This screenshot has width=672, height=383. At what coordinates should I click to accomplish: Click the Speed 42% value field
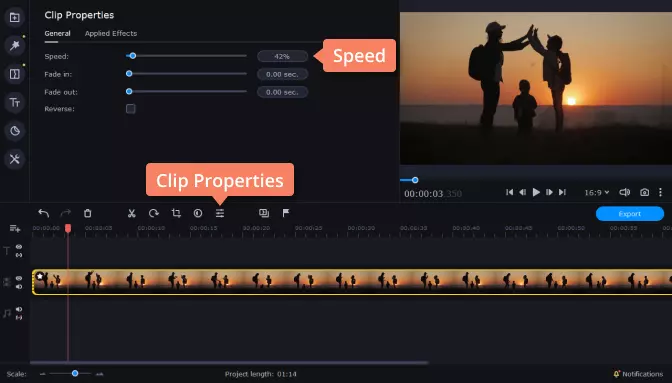pos(282,57)
